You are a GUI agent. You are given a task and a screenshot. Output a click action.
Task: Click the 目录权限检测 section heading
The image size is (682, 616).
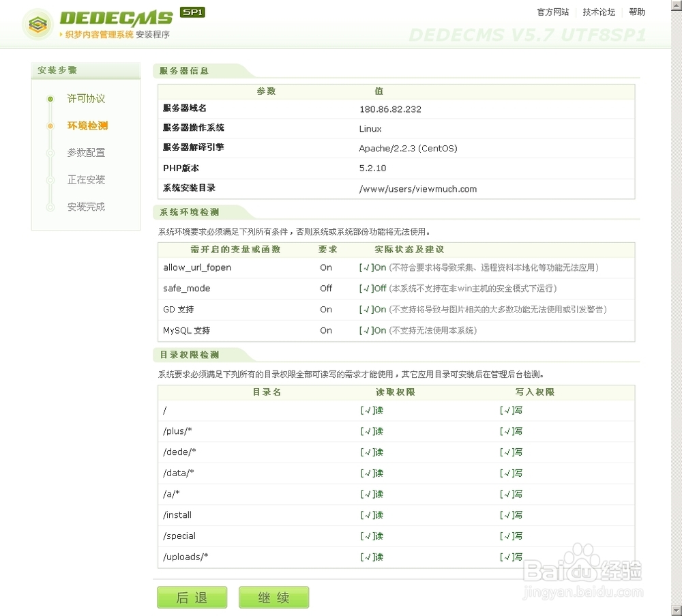point(189,355)
